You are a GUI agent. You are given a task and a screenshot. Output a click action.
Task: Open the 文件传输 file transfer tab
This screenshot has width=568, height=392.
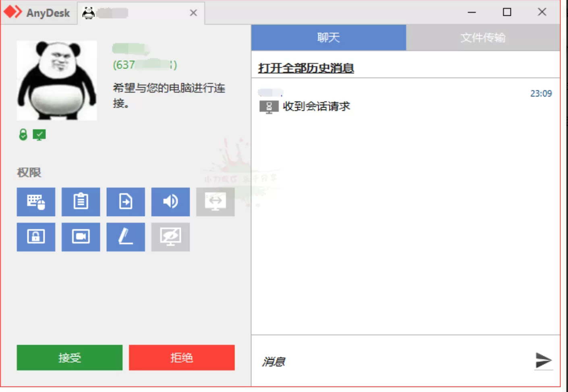483,37
